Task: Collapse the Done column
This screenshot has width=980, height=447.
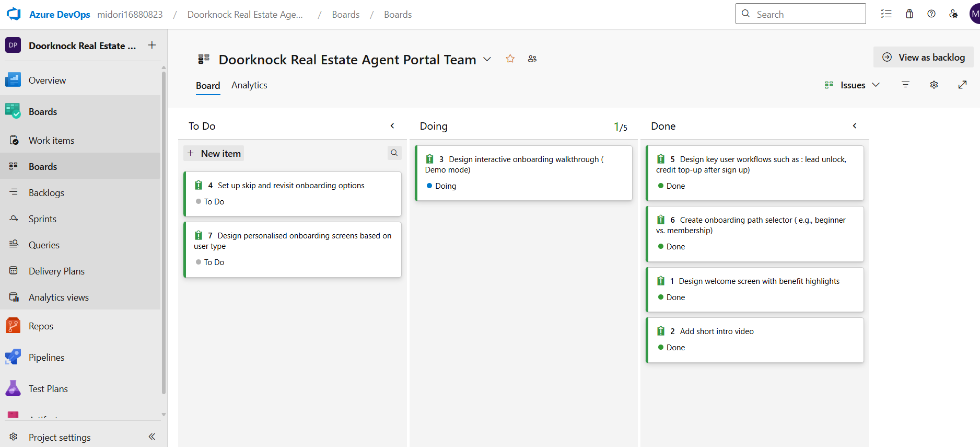Action: 855,126
